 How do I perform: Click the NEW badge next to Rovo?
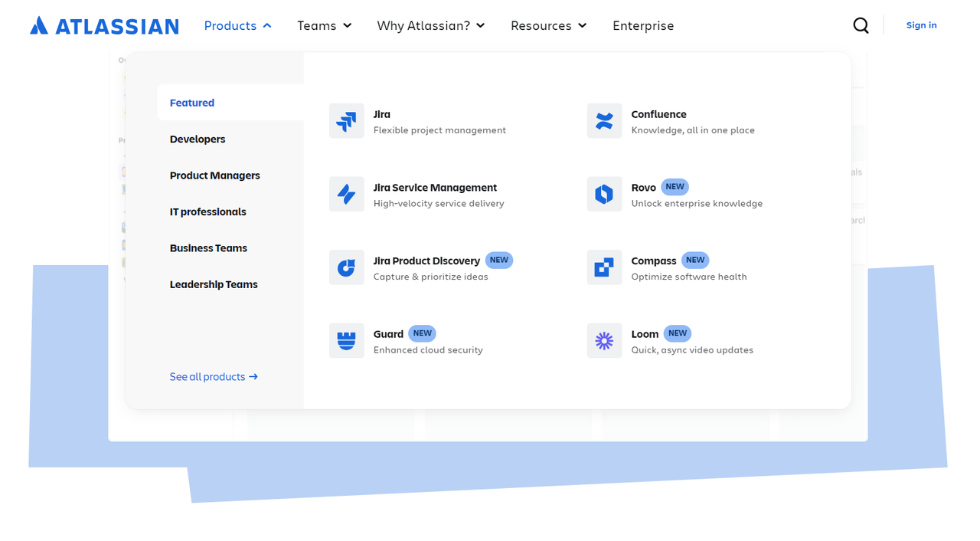tap(675, 186)
